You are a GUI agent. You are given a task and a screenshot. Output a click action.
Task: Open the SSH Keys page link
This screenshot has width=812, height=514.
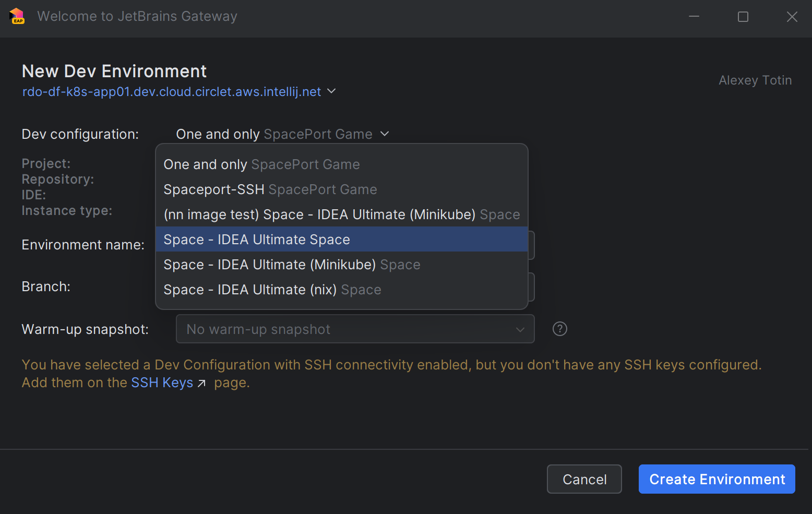point(162,382)
